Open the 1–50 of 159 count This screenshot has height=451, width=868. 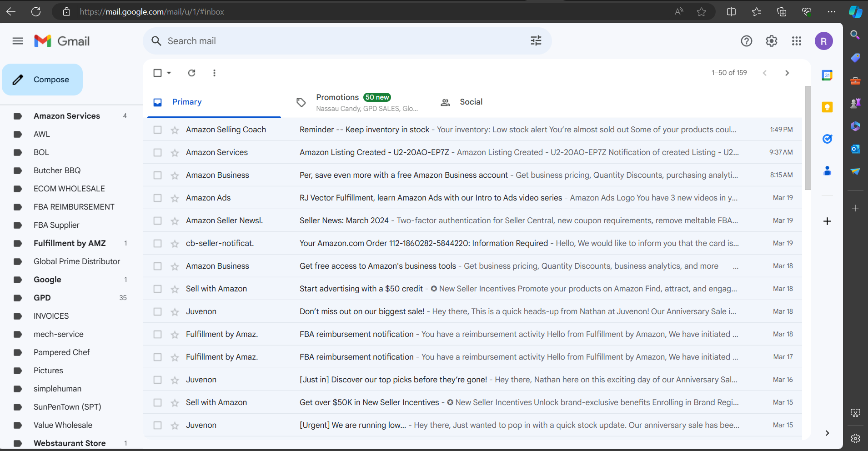click(x=729, y=73)
